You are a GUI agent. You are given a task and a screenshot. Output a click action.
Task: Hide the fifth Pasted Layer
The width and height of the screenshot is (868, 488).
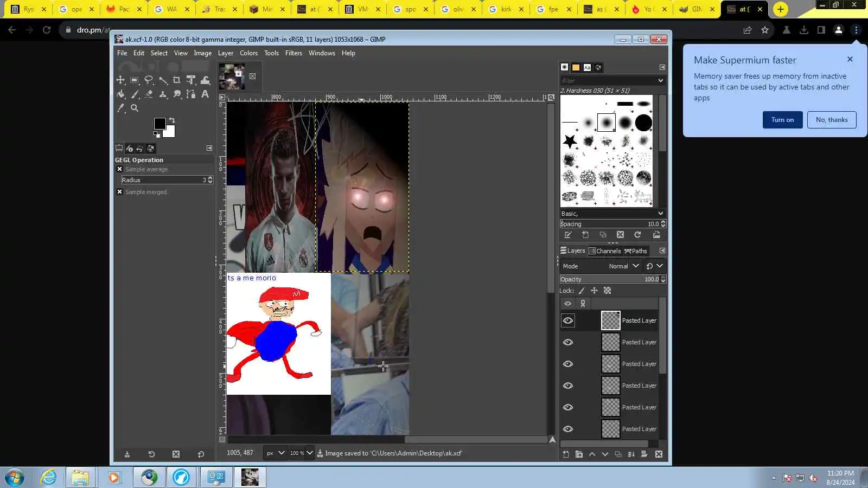point(568,407)
